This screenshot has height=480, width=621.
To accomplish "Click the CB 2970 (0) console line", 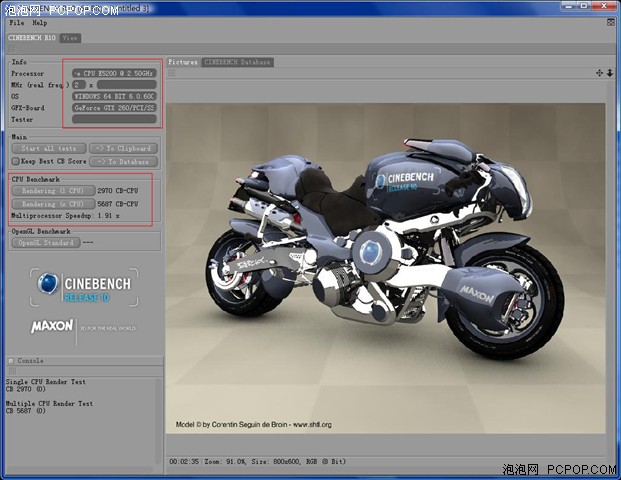I will [x=26, y=389].
